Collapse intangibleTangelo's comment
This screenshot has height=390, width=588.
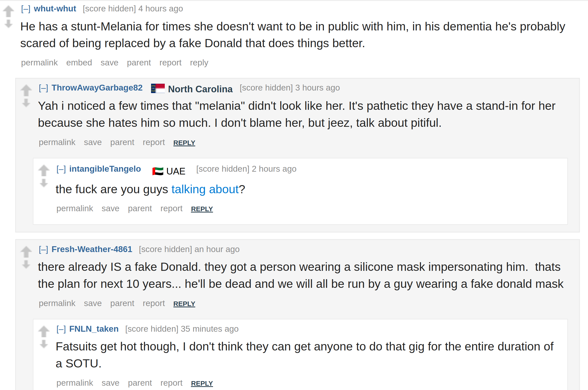coord(61,169)
